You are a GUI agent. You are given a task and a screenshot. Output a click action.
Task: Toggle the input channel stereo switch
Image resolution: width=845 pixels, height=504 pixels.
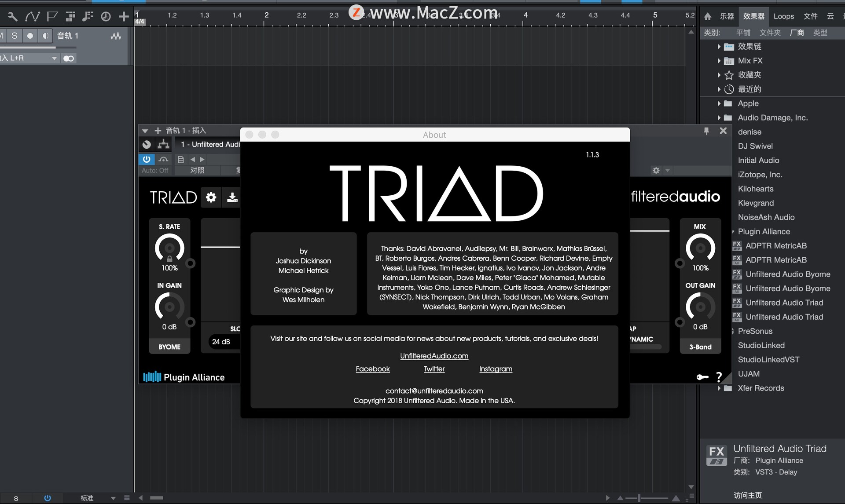[x=69, y=58]
